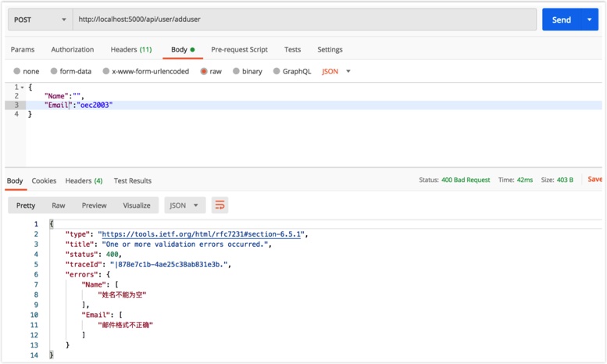Switch response view to Raw

(x=59, y=205)
